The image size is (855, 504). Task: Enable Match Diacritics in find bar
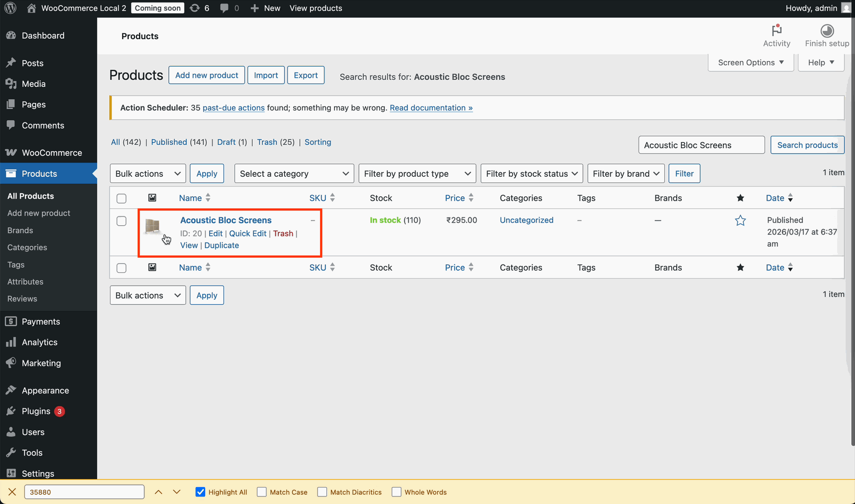[322, 492]
